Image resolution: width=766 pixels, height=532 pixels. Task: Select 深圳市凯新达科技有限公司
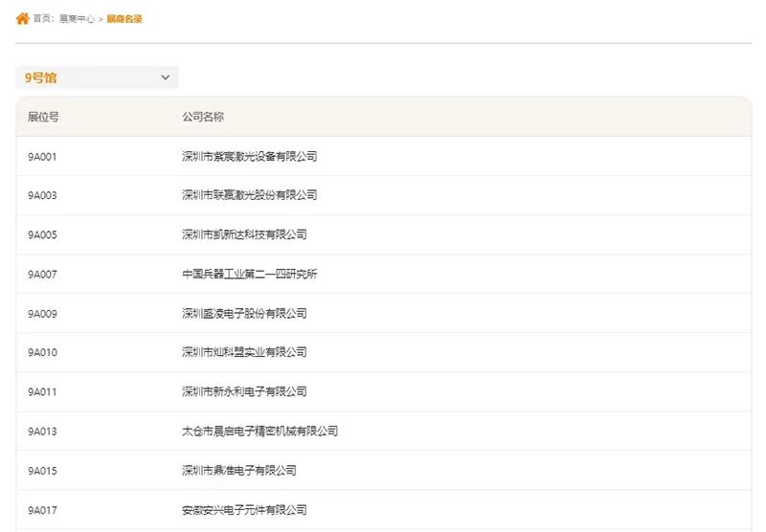pos(244,234)
